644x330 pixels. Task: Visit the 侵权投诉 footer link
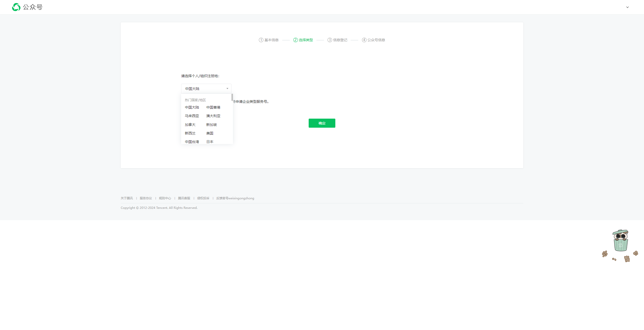click(203, 198)
